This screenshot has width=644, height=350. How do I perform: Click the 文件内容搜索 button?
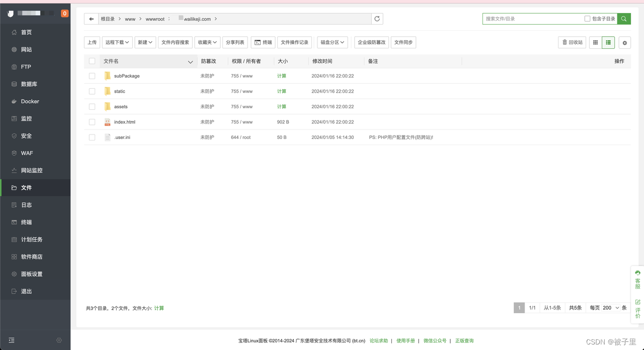[175, 42]
